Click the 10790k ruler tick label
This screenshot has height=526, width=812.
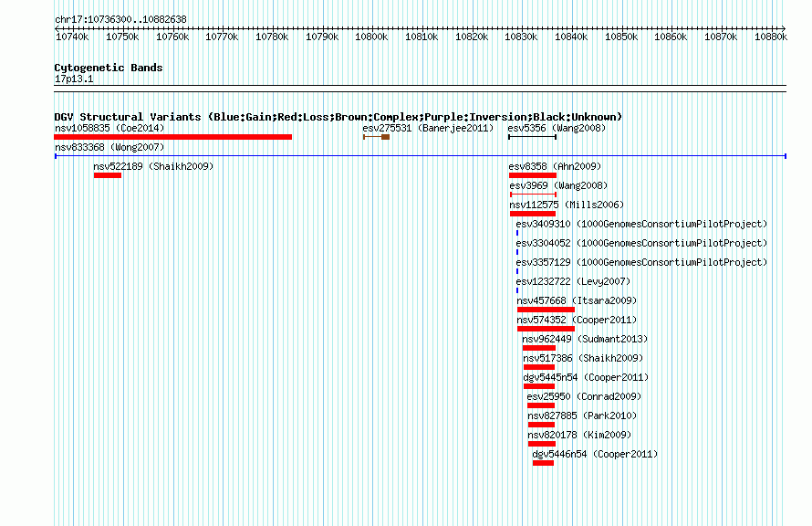click(322, 37)
